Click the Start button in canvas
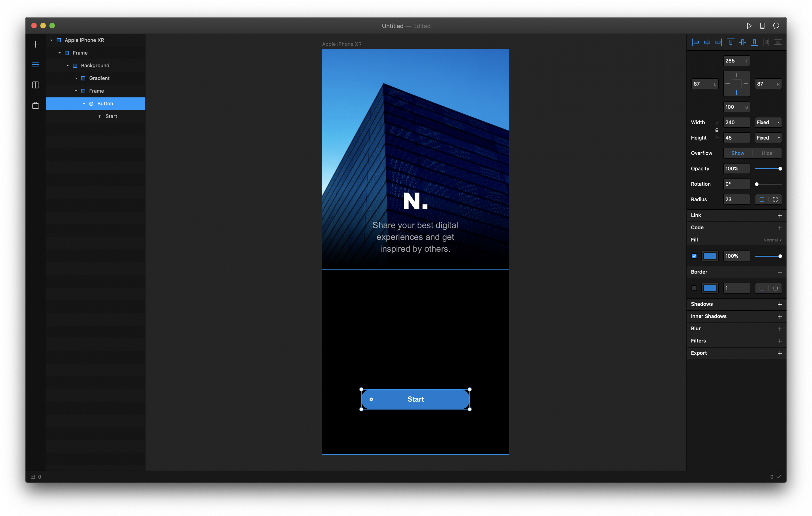The height and width of the screenshot is (516, 812). (415, 399)
